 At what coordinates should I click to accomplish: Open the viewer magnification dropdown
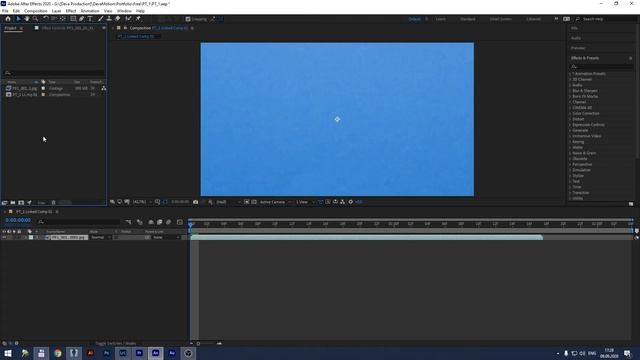click(x=142, y=202)
